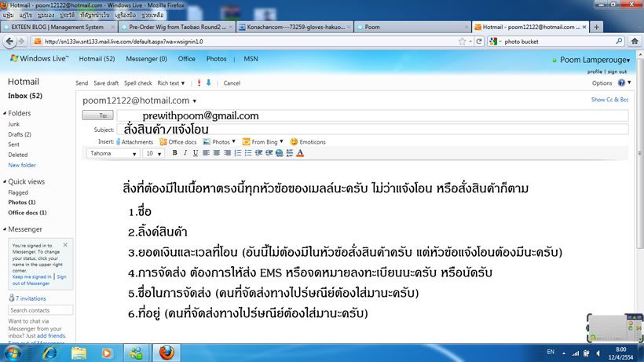The width and height of the screenshot is (644, 362).
Task: Open Windows Start button
Action: [13, 353]
